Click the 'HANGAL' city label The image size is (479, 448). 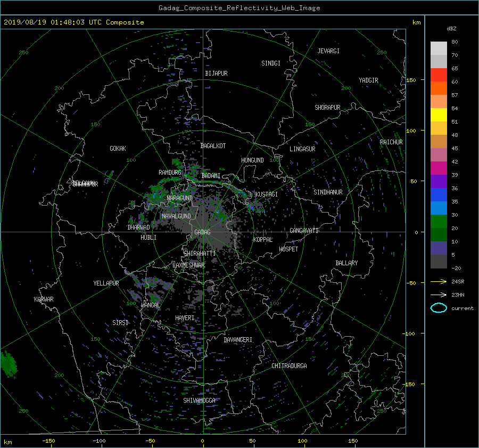[151, 305]
